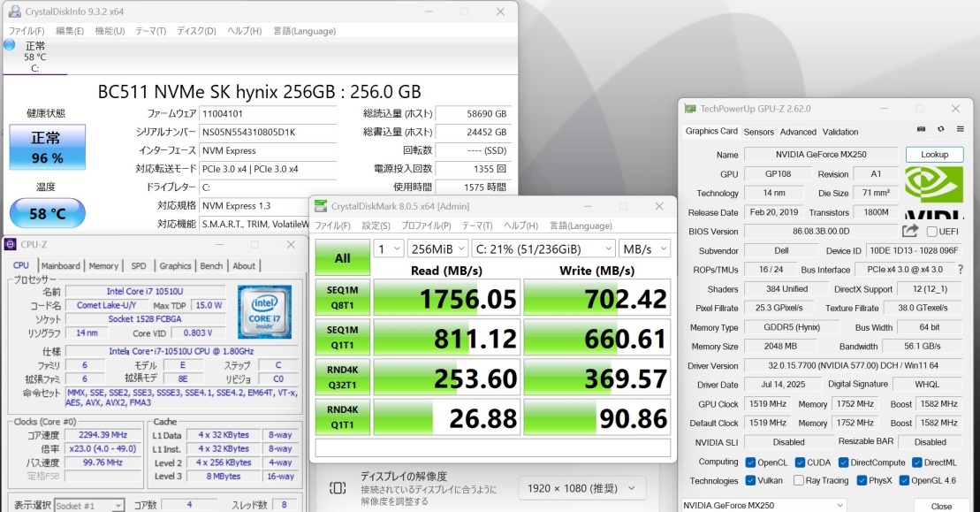Screen dimensions: 980x512
Task: Click the display resolution monitor icon
Action: click(338, 488)
